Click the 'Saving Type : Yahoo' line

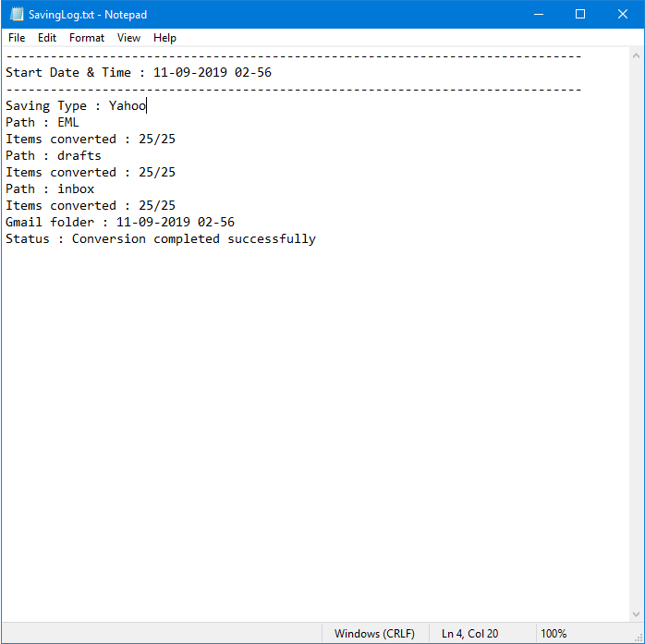coord(76,105)
